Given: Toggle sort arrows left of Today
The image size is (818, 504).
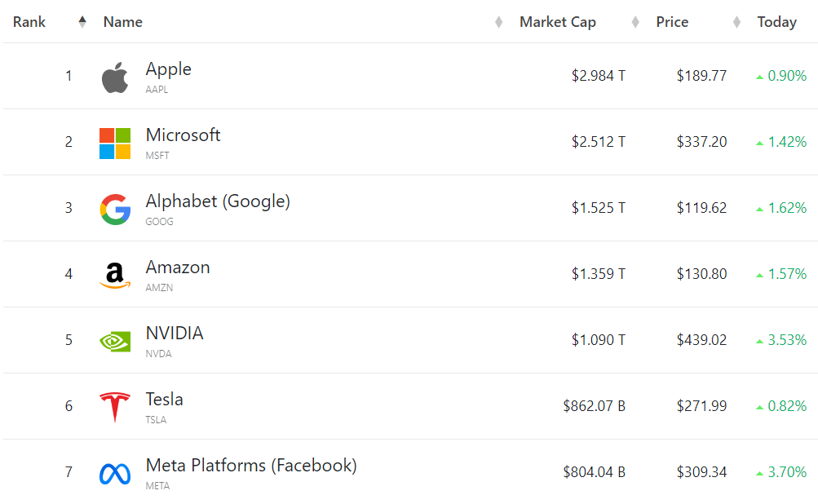Looking at the screenshot, I should pos(736,22).
